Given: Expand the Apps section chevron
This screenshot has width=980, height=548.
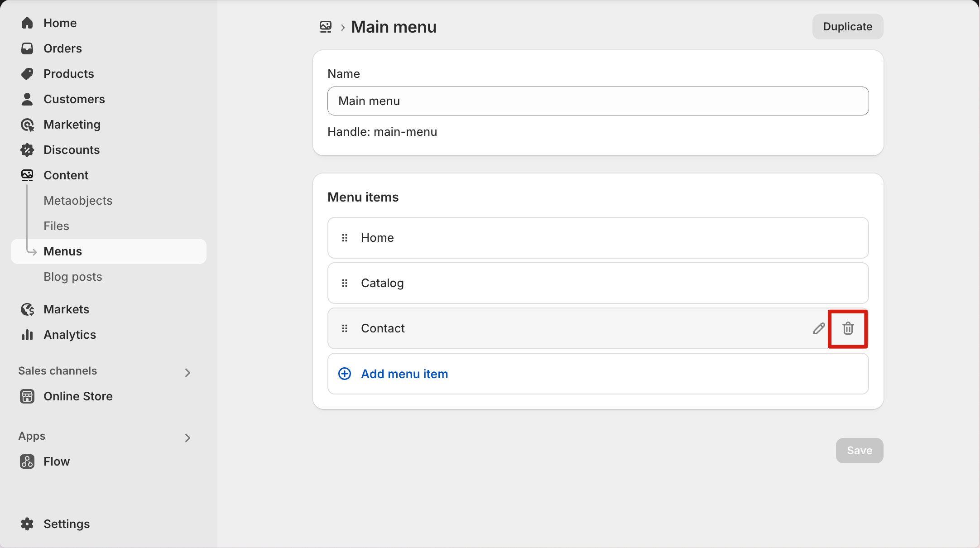Looking at the screenshot, I should pos(187,438).
